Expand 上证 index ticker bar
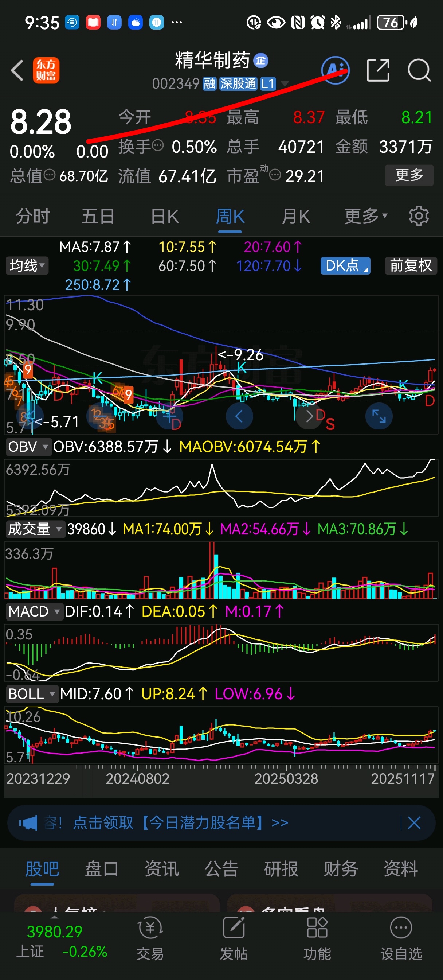Screen dimensions: 443x980 [61, 941]
